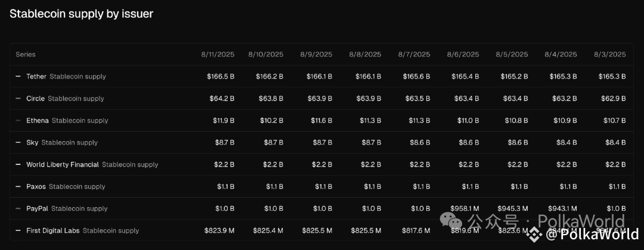The image size is (644, 250).
Task: Select the 8/7/2025 column header
Action: click(414, 55)
